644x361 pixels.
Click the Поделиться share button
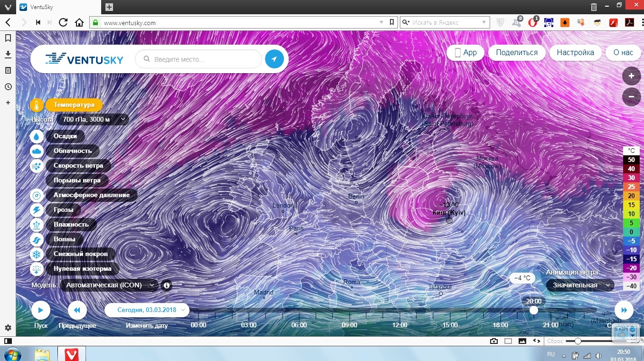[517, 53]
